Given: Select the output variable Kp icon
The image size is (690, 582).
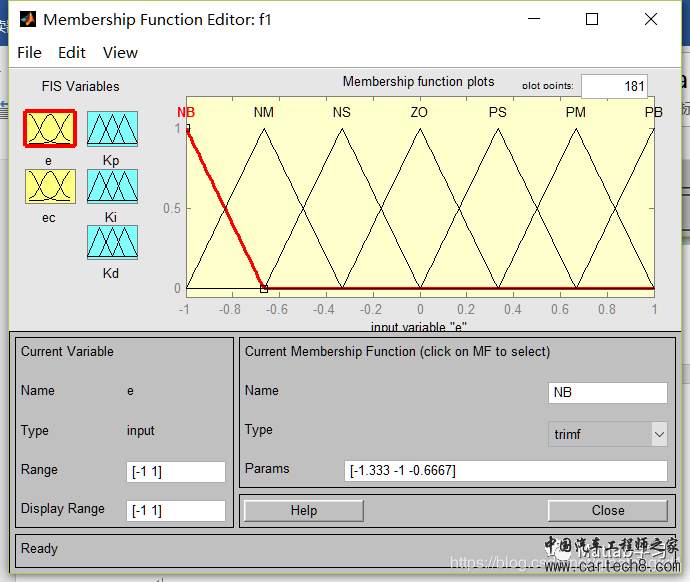Looking at the screenshot, I should click(112, 128).
